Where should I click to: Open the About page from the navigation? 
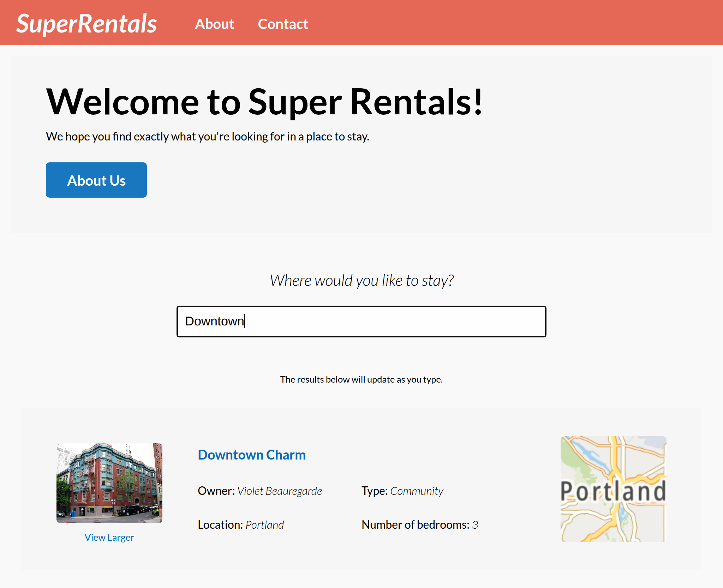(x=214, y=24)
